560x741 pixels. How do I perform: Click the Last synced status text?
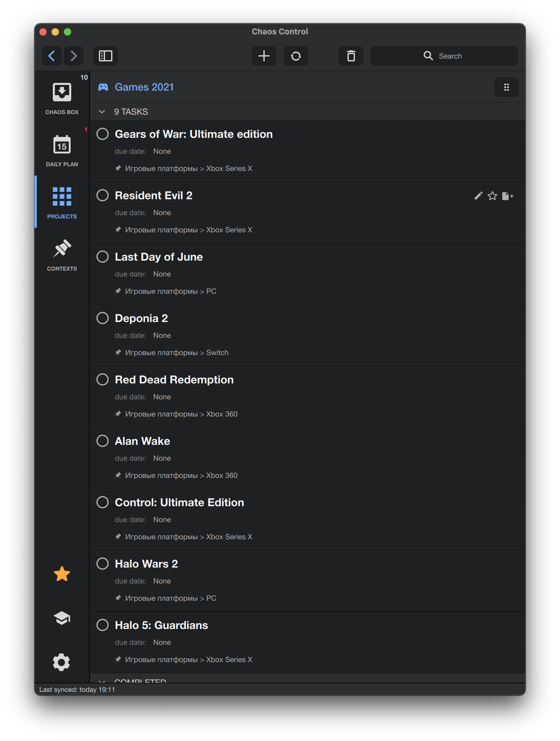[x=77, y=689]
